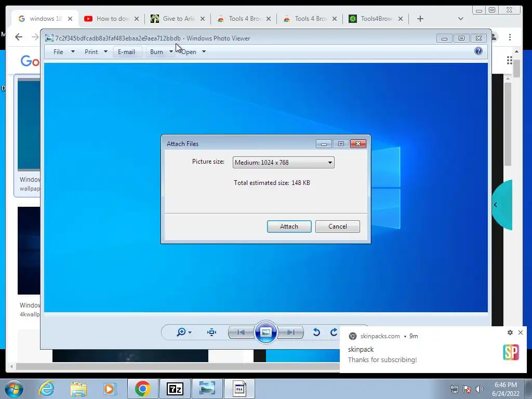
Task: Open the Windows Start menu
Action: [14, 389]
